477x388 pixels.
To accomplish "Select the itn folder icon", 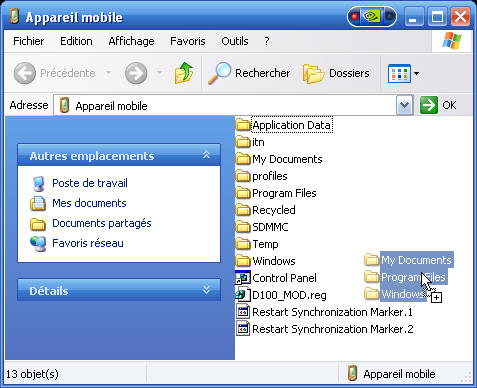I will pyautogui.click(x=243, y=142).
